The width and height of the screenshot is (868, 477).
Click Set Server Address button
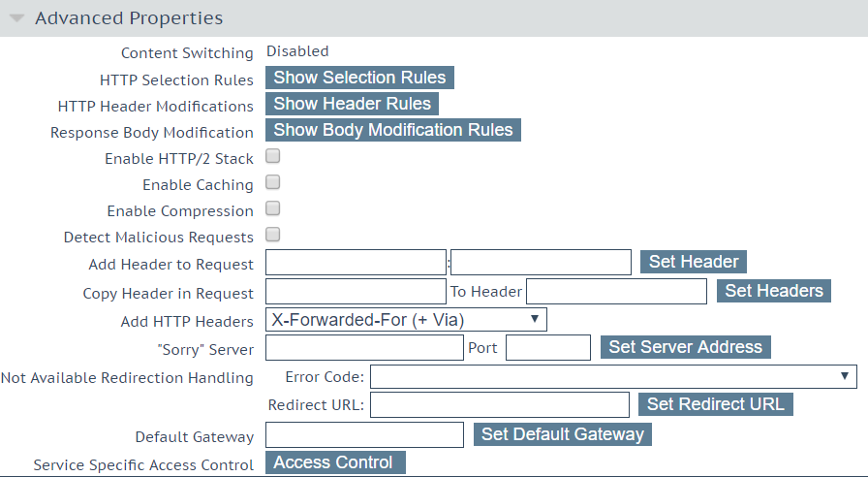click(x=686, y=347)
